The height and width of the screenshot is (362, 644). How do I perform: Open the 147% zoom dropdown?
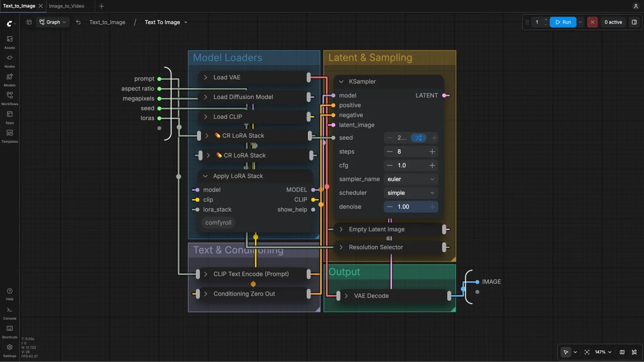(603, 352)
